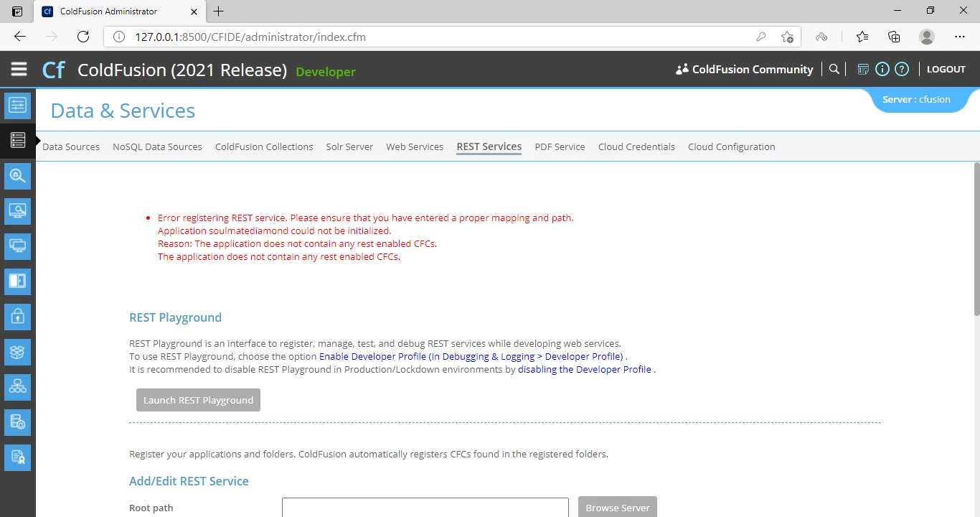Switch to the NoSQL Data Sources tab
Image resolution: width=980 pixels, height=517 pixels.
(x=157, y=146)
